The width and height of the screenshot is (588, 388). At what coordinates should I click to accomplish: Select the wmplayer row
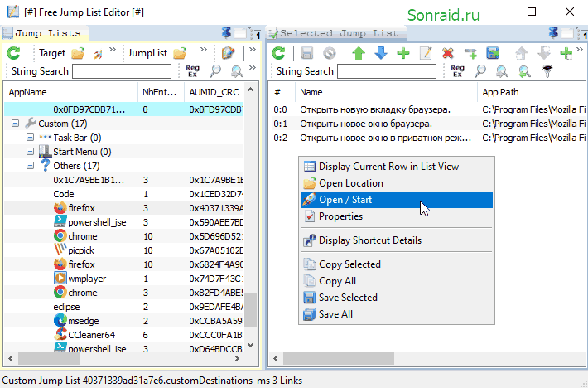124,279
